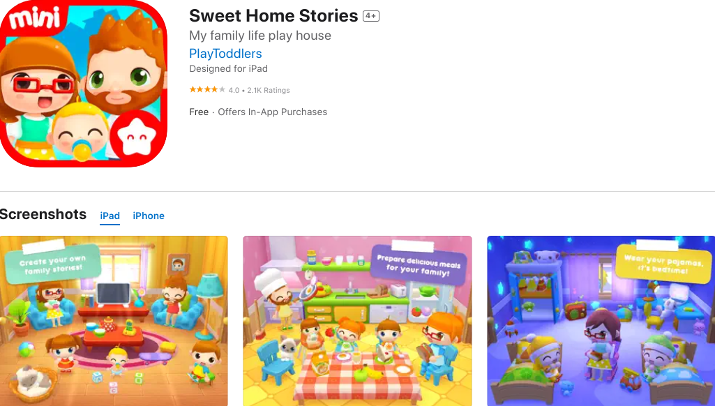Switch to the iPhone screenshots tab
Image resolution: width=715 pixels, height=406 pixels.
tap(149, 216)
